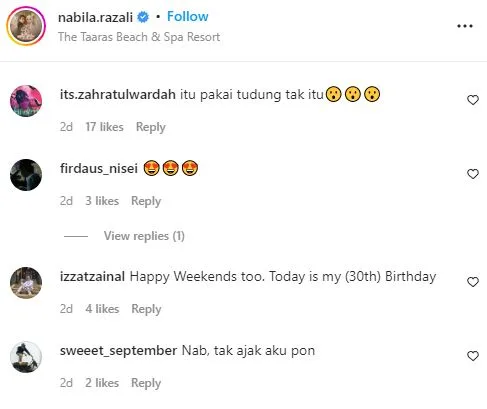Like sweeet_september's comment

point(473,356)
